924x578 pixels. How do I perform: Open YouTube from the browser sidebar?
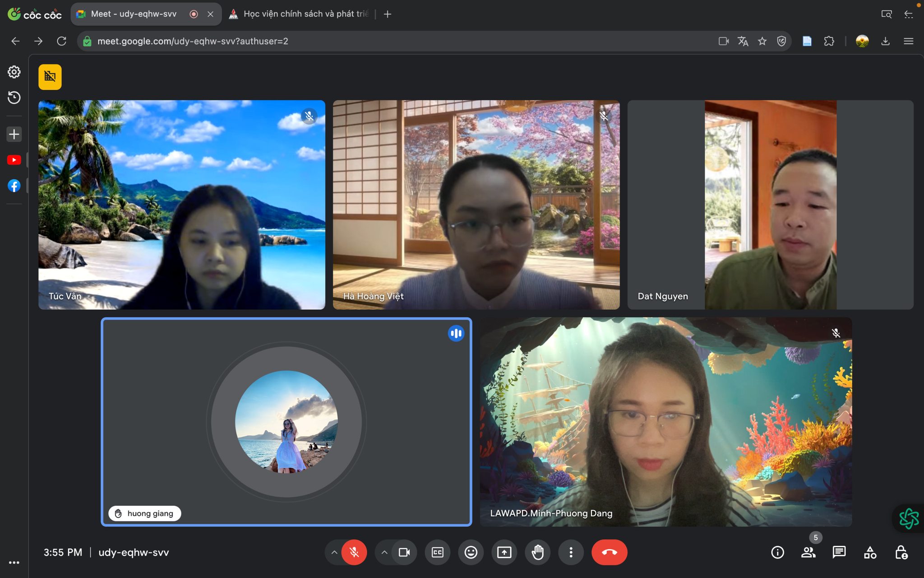(x=14, y=160)
